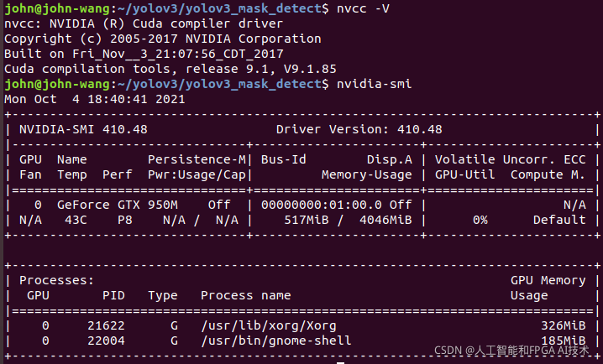Image resolution: width=603 pixels, height=364 pixels.
Task: Click the 'NVIDIA-SMI 410.48' header text
Action: 83,129
